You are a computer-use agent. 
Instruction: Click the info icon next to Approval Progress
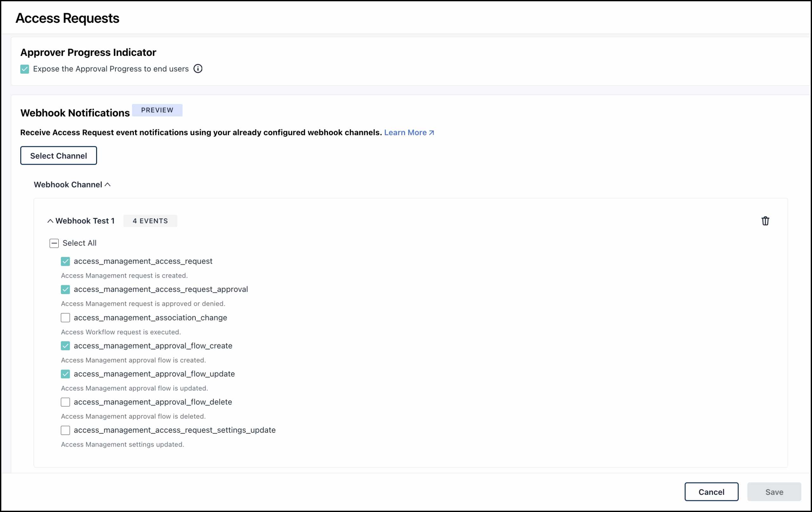click(x=198, y=69)
